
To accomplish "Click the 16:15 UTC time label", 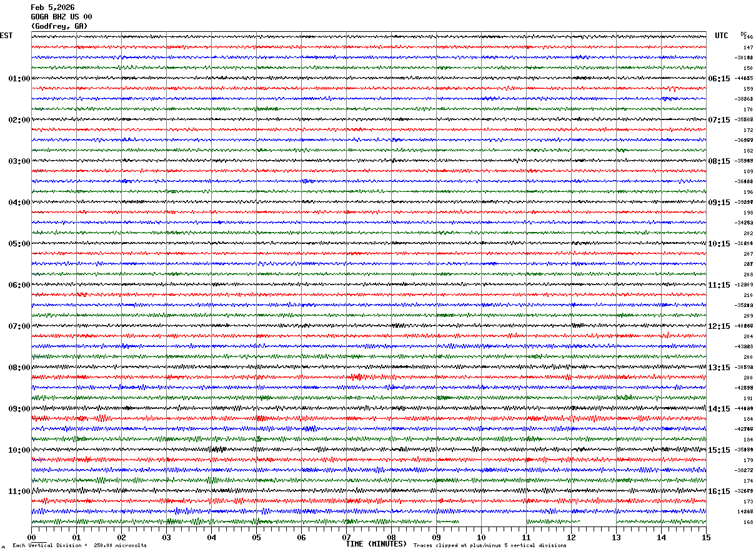I will 719,491.
